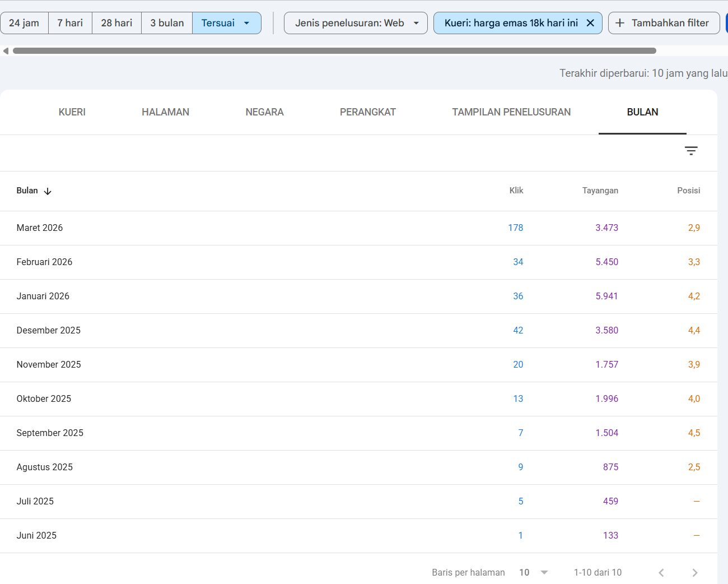The image size is (728, 584).
Task: Click Tayangan value 5.941
Action: (606, 296)
